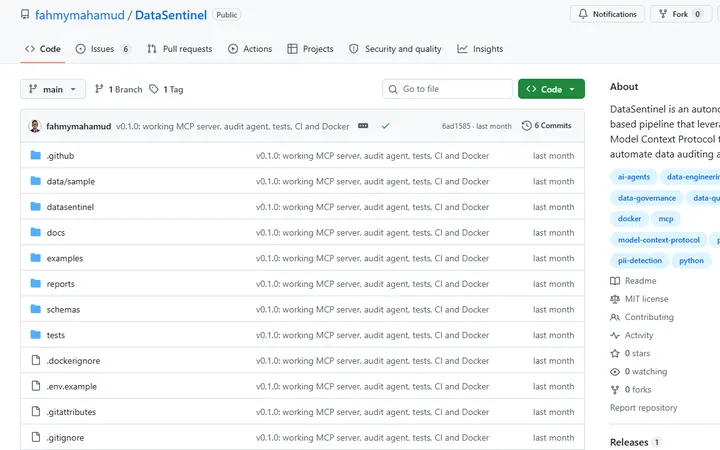Click the schemas folder icon

[35, 309]
